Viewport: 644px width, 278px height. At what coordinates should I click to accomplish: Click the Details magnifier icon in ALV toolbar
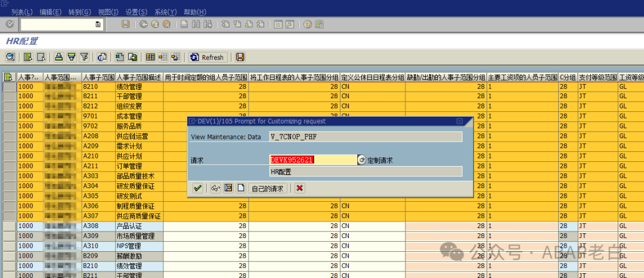[10, 57]
